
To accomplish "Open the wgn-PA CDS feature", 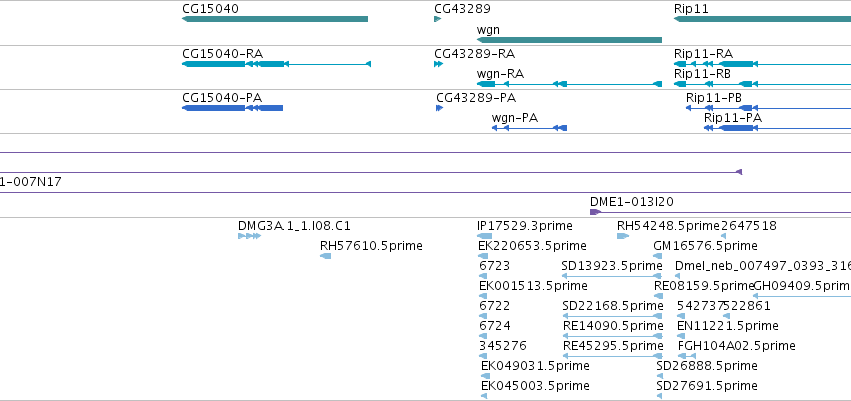I will (529, 128).
